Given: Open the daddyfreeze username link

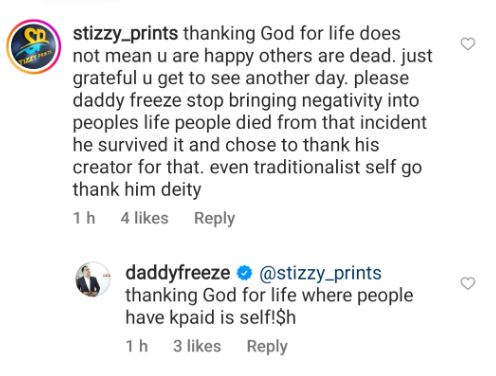Looking at the screenshot, I should [x=178, y=273].
